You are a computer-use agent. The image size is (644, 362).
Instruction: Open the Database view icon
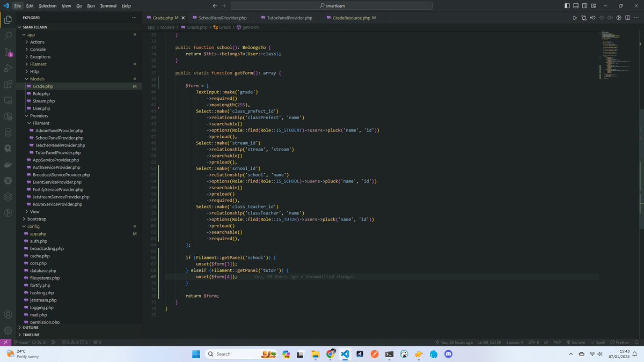point(8,132)
